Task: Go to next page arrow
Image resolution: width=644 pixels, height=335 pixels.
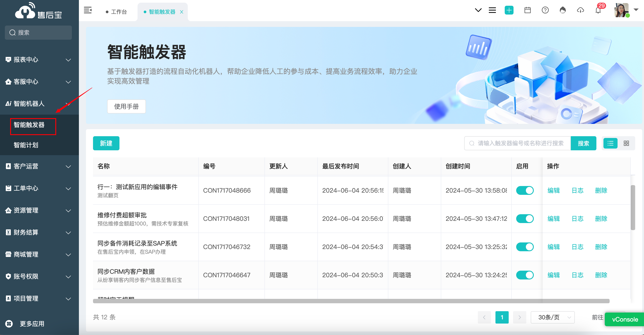Action: point(519,317)
